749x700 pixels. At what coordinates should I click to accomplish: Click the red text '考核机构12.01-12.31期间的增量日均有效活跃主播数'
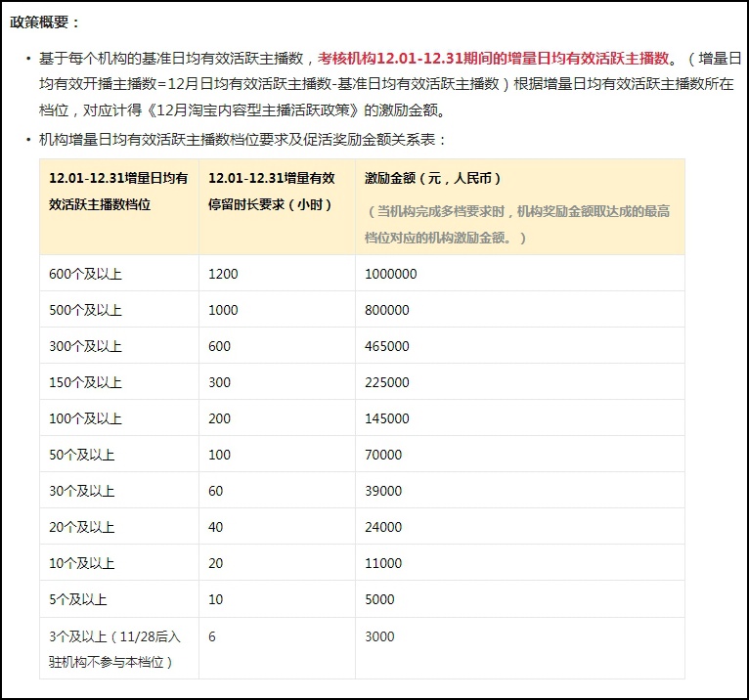pos(494,59)
